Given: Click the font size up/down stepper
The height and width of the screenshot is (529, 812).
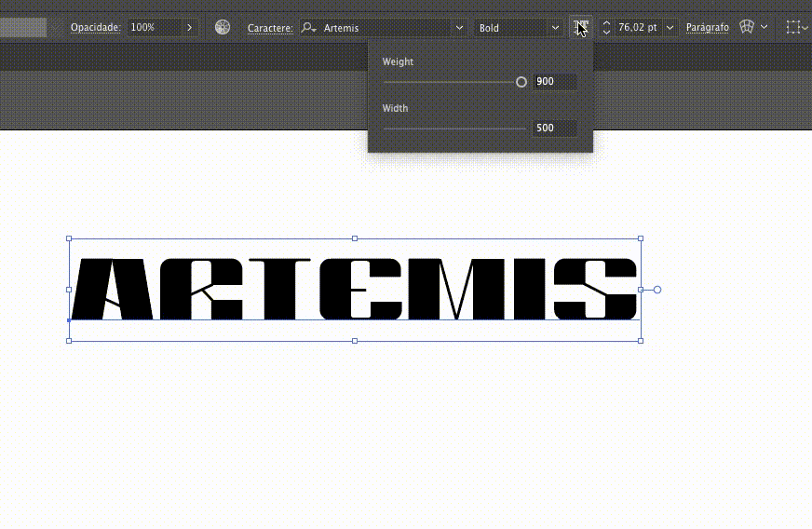Looking at the screenshot, I should [606, 27].
